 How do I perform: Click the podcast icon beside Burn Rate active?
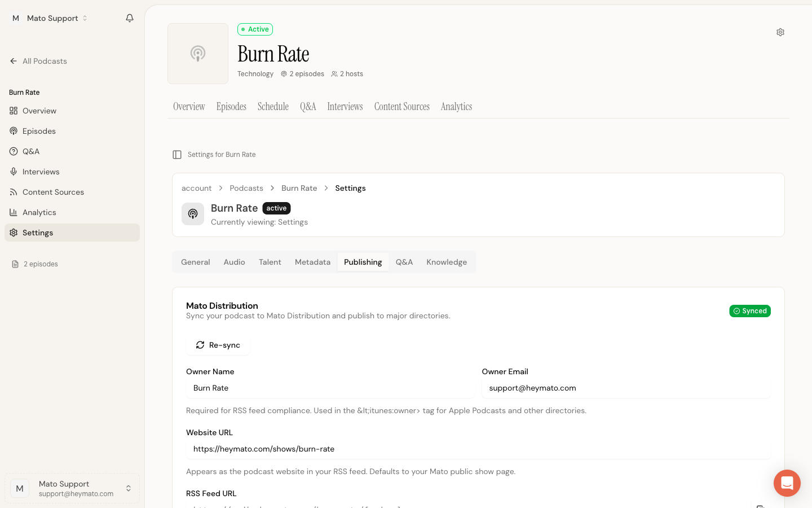pos(193,214)
